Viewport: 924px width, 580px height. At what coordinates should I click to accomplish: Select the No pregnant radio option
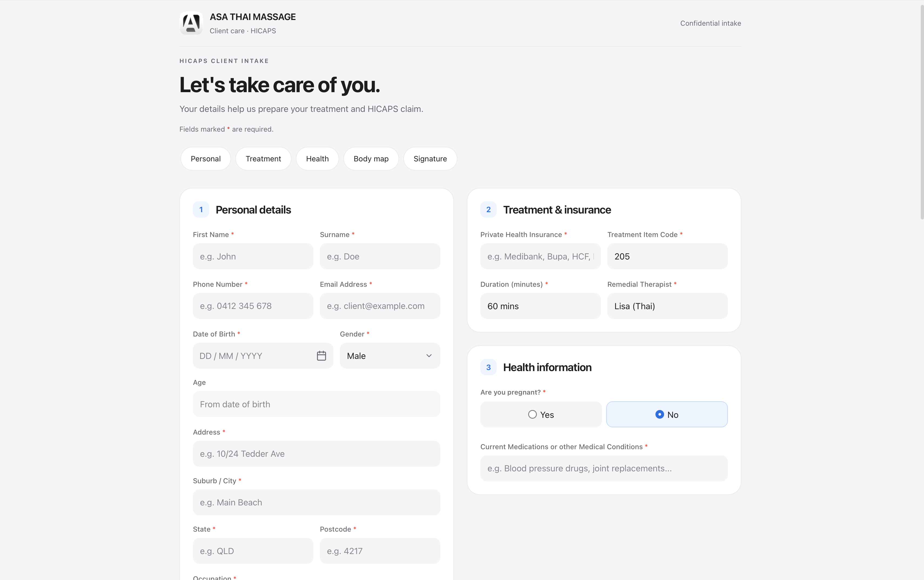667,414
